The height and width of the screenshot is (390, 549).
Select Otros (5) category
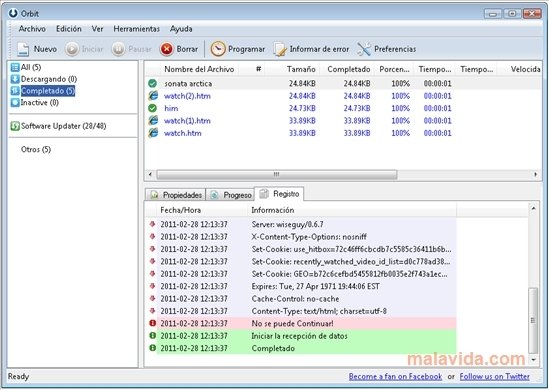pyautogui.click(x=36, y=149)
